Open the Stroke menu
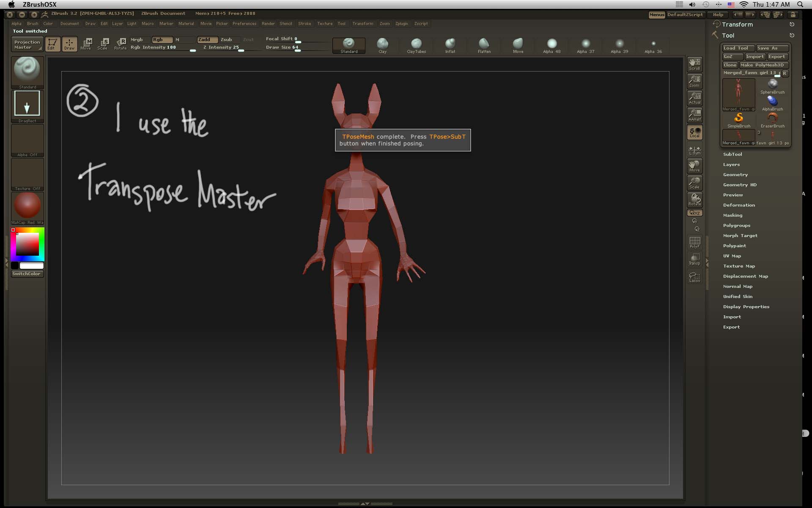This screenshot has height=508, width=812. click(x=304, y=24)
